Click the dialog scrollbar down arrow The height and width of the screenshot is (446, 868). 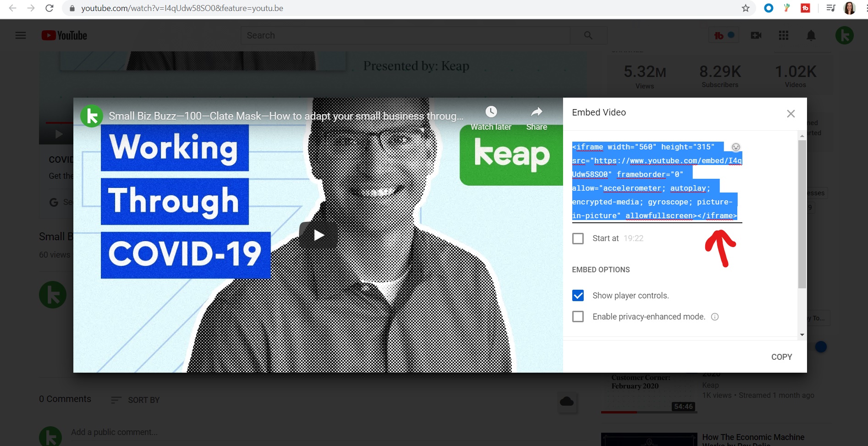click(802, 335)
